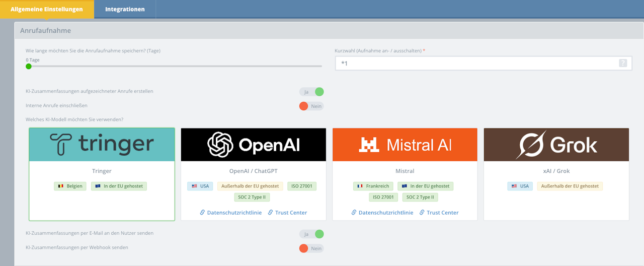Click the Tringer logo banner
The width and height of the screenshot is (644, 266).
click(102, 145)
